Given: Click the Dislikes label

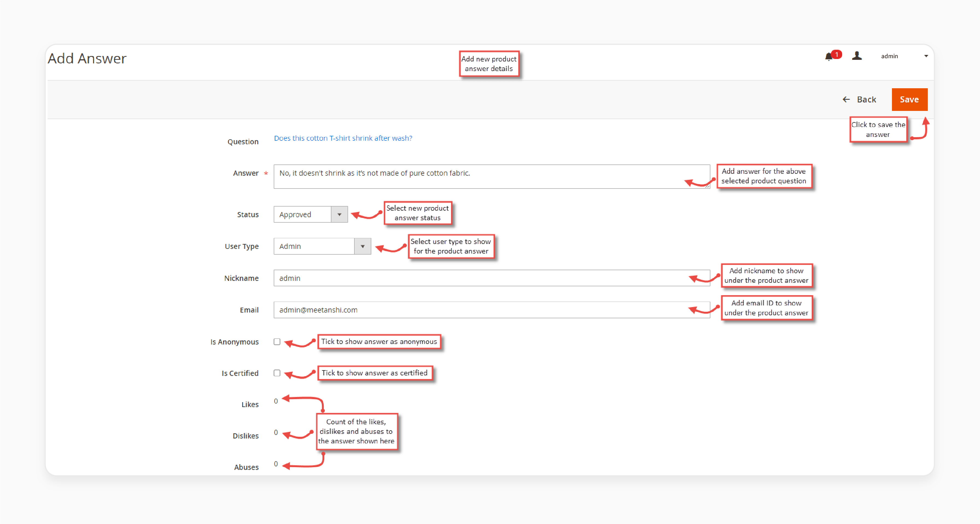Looking at the screenshot, I should [246, 436].
